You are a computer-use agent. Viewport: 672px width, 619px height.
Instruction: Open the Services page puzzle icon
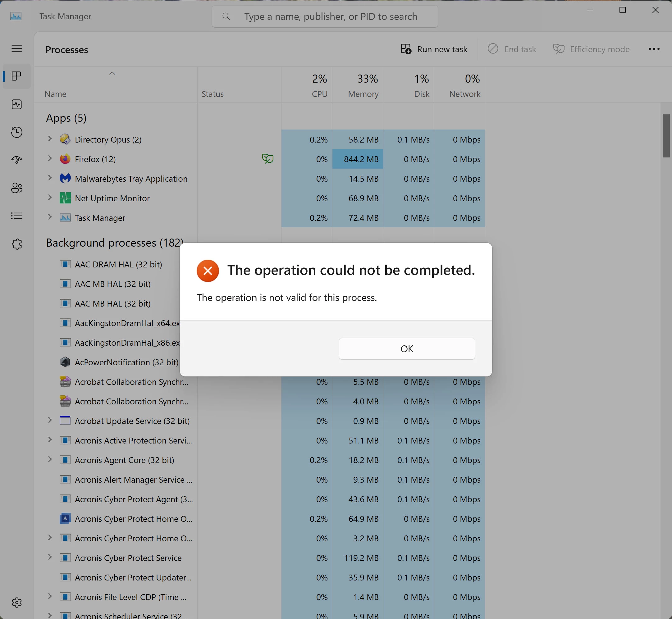click(17, 244)
